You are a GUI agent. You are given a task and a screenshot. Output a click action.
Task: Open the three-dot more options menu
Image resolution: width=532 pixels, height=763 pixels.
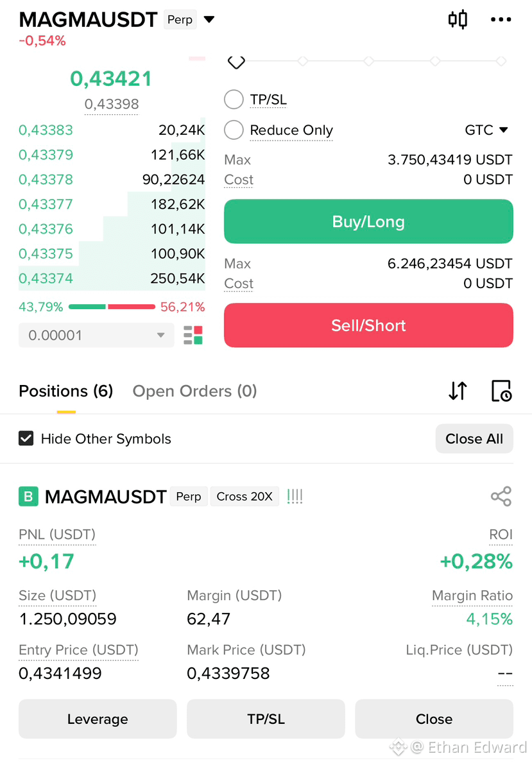tap(501, 19)
